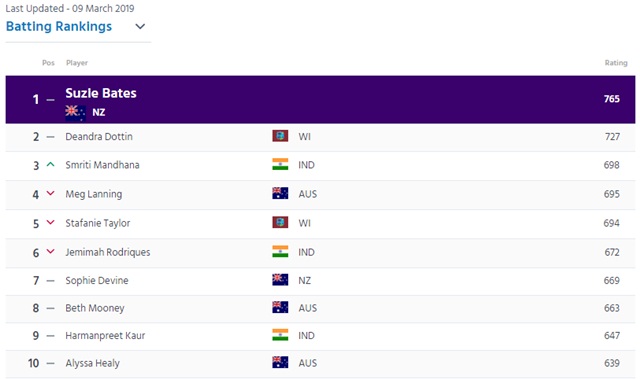Click the Rating column header
This screenshot has width=640, height=379.
(x=616, y=63)
